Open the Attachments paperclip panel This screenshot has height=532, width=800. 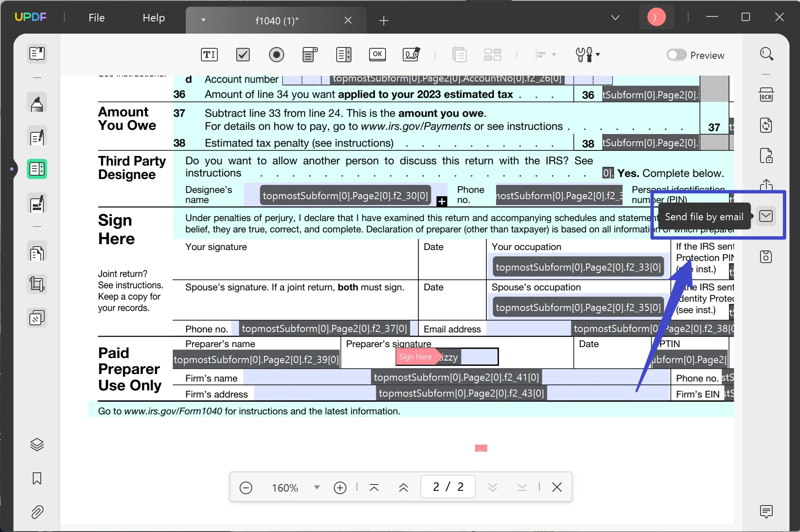(37, 512)
